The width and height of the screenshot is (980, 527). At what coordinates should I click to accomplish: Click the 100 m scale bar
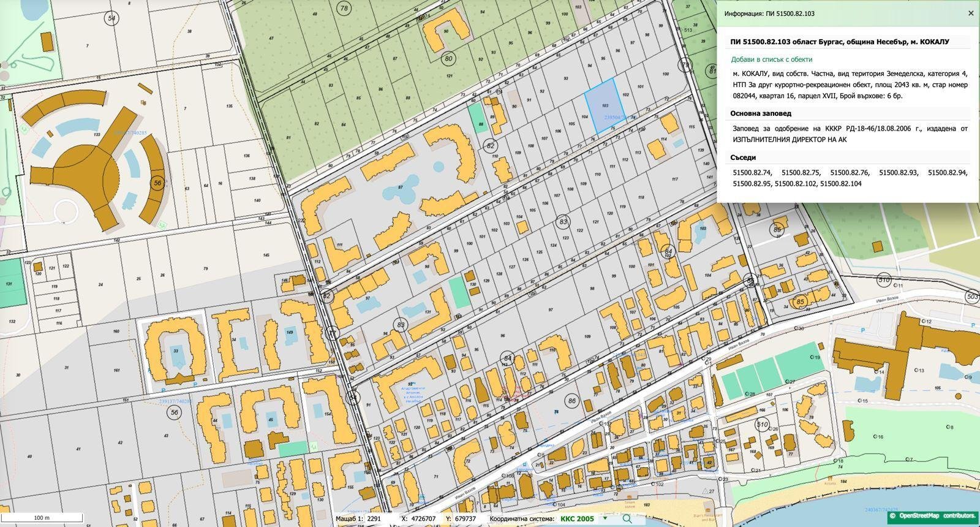pyautogui.click(x=42, y=518)
